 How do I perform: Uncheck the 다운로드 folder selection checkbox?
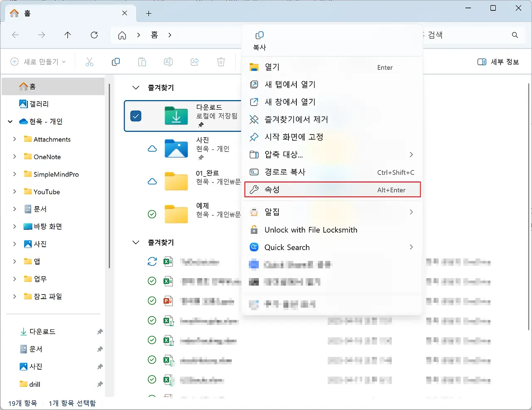pyautogui.click(x=136, y=116)
